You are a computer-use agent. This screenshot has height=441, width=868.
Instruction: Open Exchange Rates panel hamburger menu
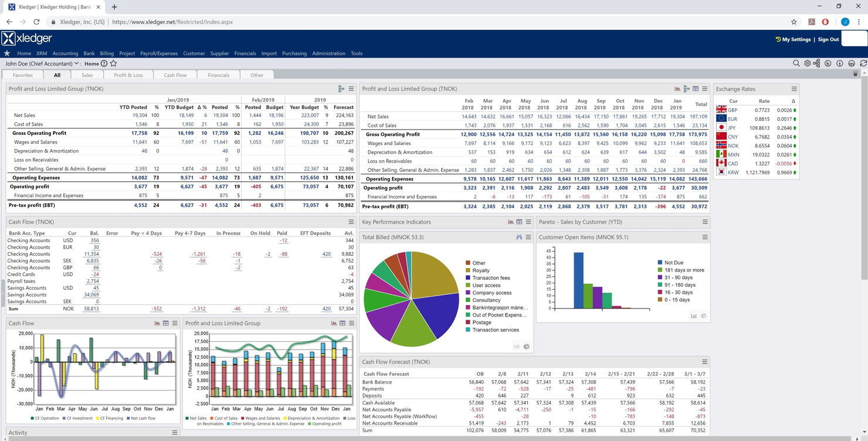794,89
